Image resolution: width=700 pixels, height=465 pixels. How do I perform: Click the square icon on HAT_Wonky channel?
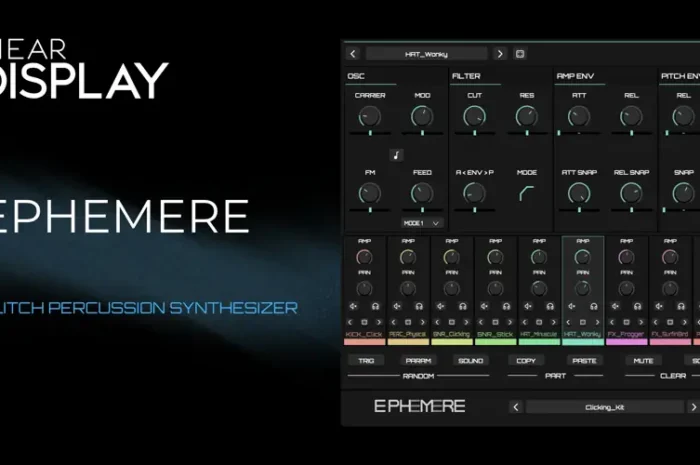coord(583,322)
